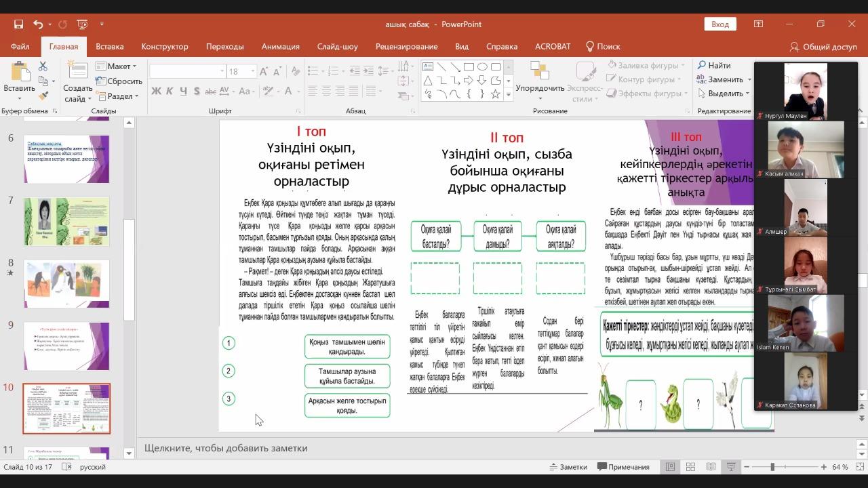
Task: Start slideshow from status bar icon
Action: point(731,467)
